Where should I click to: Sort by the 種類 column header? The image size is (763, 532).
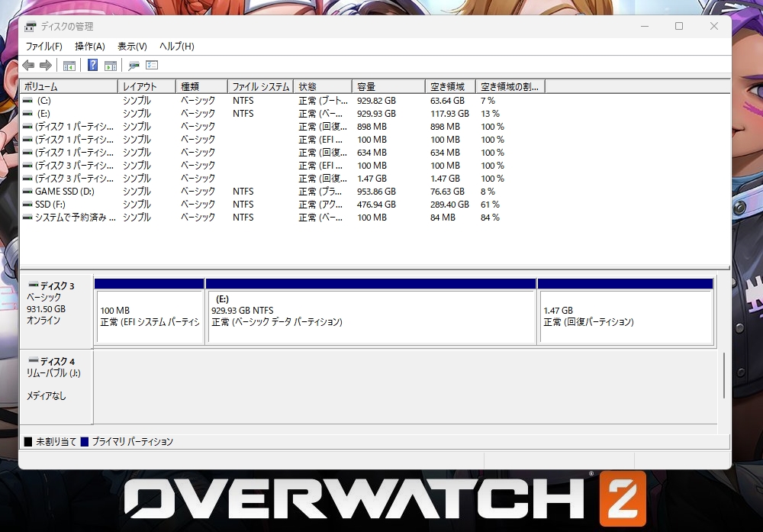[201, 87]
